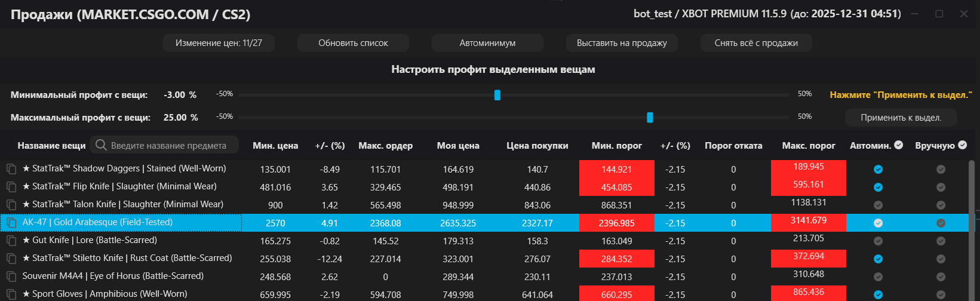Copy name of Gut Knife Lore item

(x=11, y=241)
